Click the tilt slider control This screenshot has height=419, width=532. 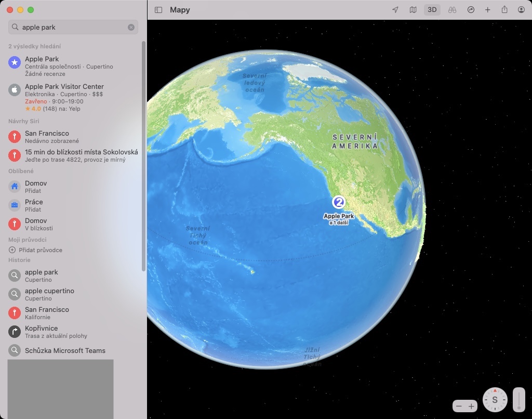click(x=519, y=400)
